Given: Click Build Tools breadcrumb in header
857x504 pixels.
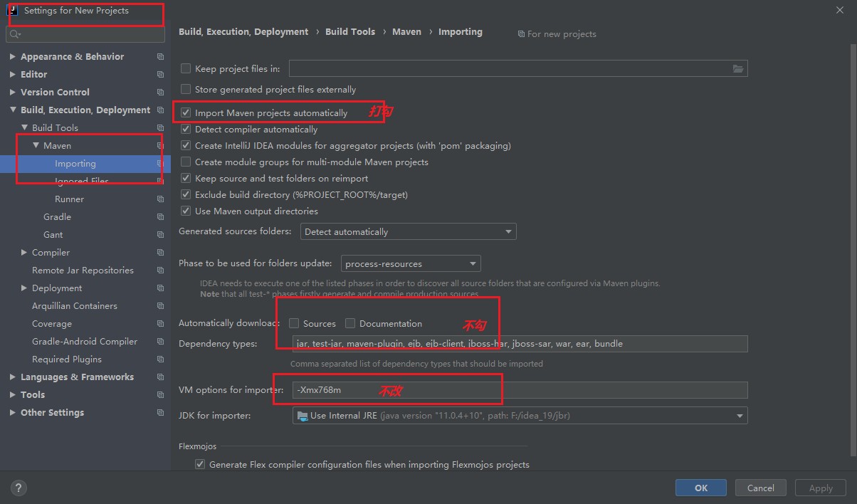Looking at the screenshot, I should (350, 32).
